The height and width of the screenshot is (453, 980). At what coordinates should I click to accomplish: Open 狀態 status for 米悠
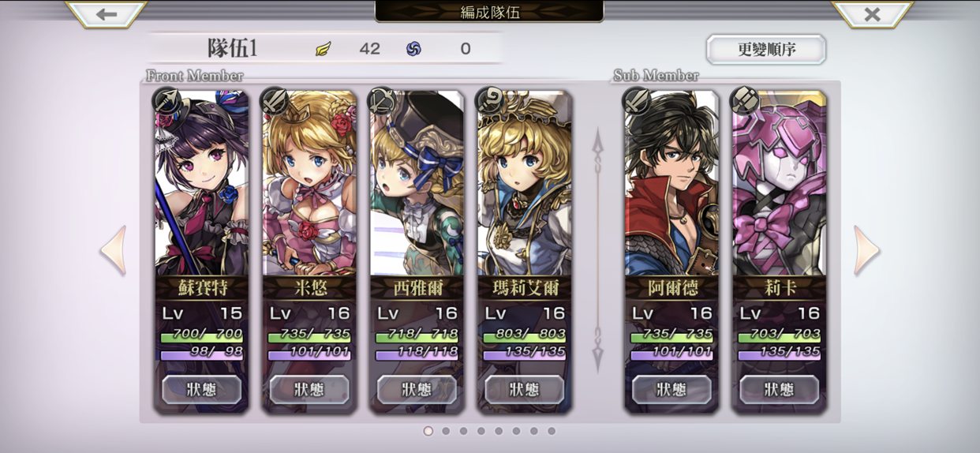[309, 390]
